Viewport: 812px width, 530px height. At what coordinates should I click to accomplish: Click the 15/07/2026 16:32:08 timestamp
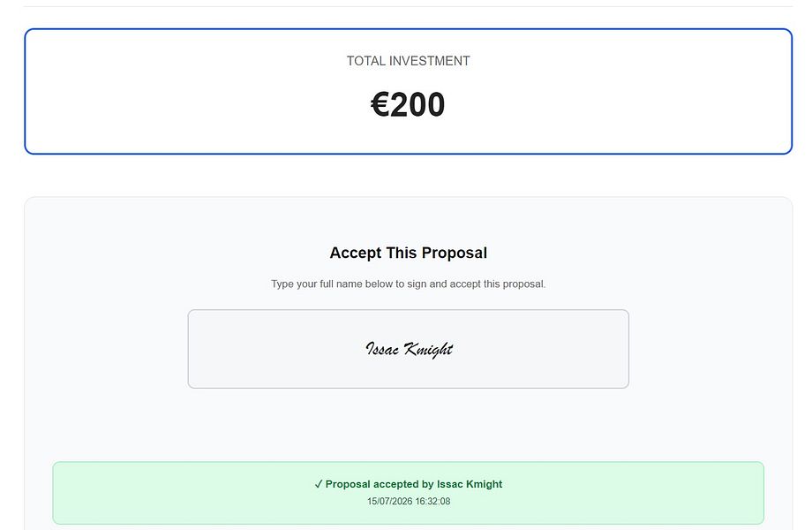[x=409, y=501]
